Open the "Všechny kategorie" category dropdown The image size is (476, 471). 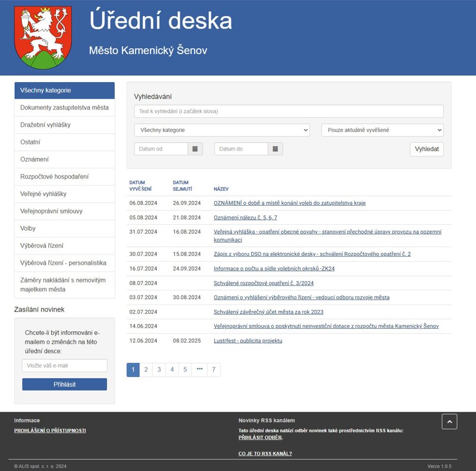pyautogui.click(x=223, y=130)
